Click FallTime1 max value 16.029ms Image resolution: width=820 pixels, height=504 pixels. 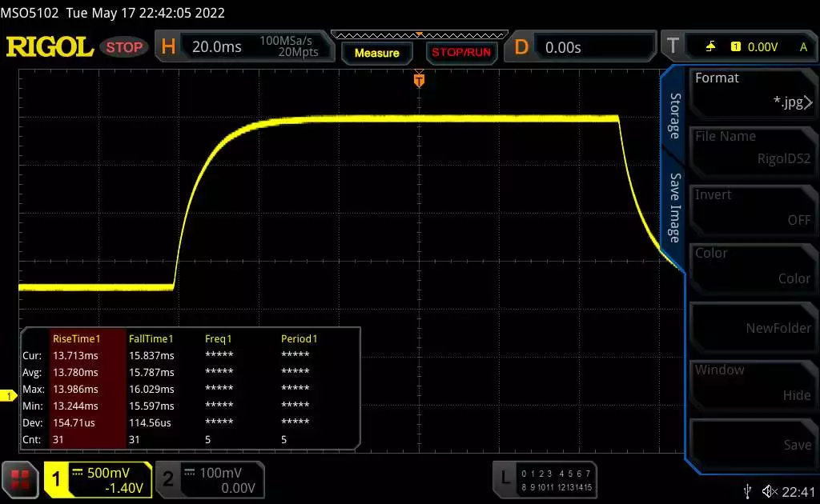[151, 389]
